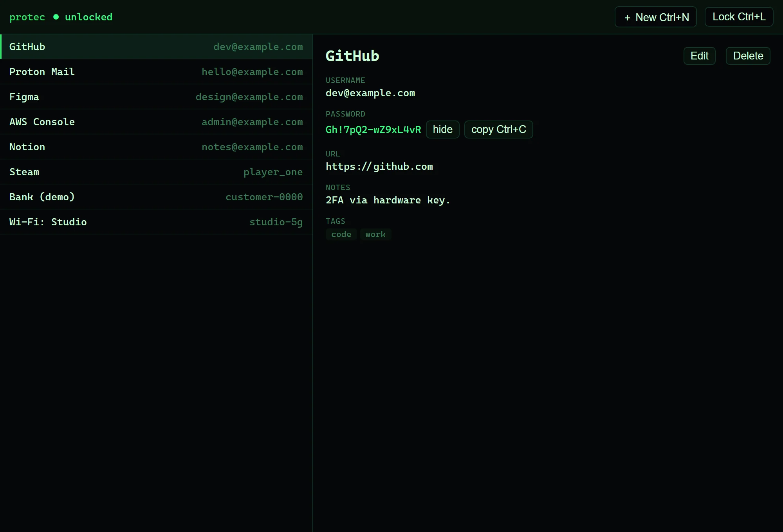Lock the vault with Lock button
Viewport: 783px width, 532px height.
click(739, 17)
